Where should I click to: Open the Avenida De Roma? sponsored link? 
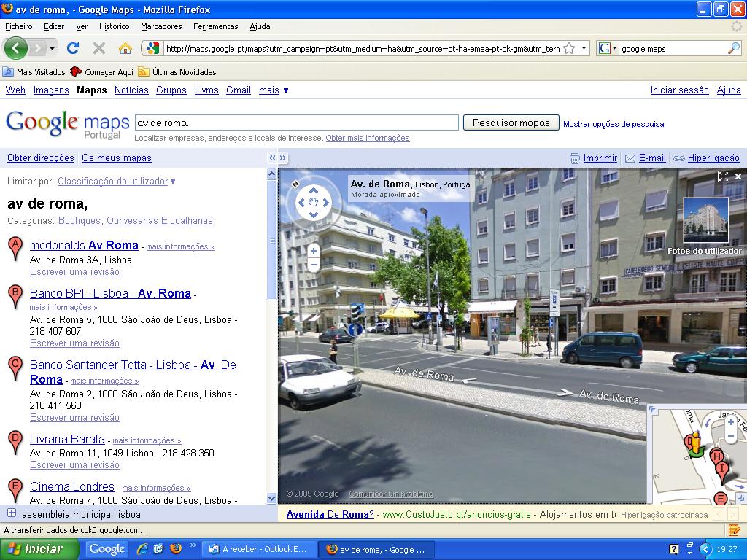330,514
